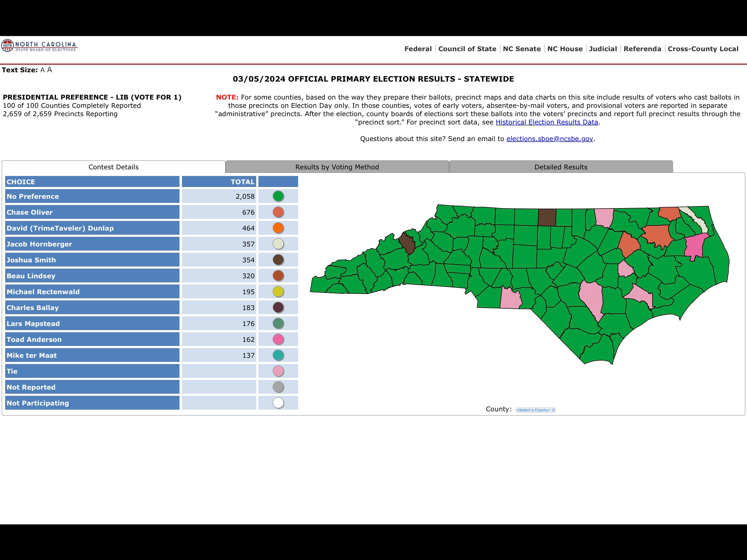Open the Historical Election Results Data link

pos(547,122)
